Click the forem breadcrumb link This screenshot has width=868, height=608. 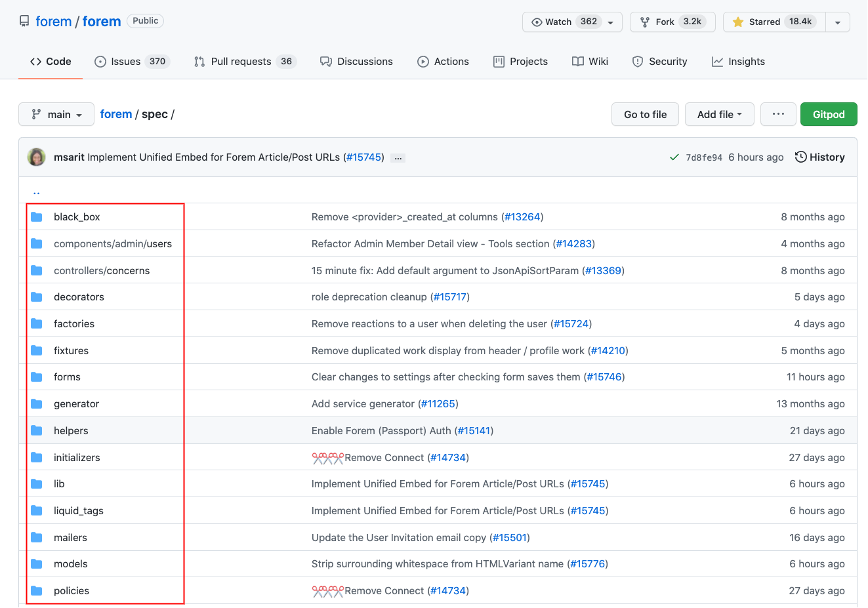pyautogui.click(x=116, y=114)
